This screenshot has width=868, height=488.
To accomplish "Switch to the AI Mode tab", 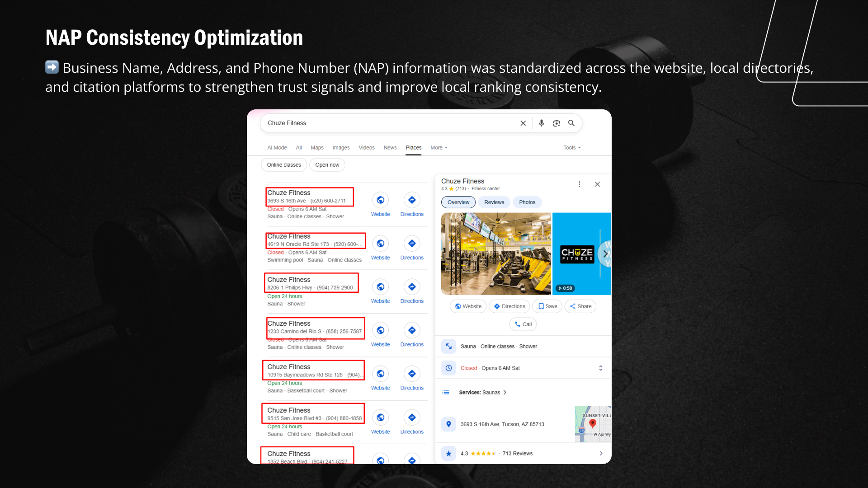I will click(x=277, y=148).
